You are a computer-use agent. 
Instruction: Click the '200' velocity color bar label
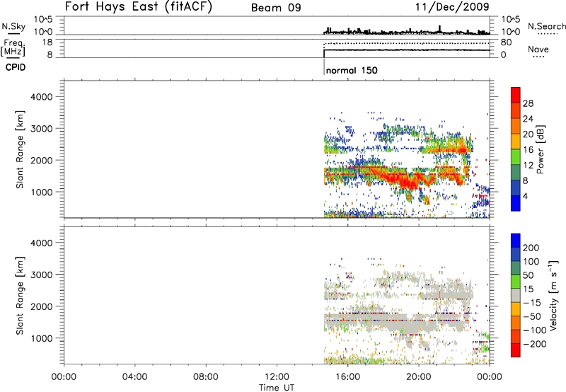tap(531, 248)
